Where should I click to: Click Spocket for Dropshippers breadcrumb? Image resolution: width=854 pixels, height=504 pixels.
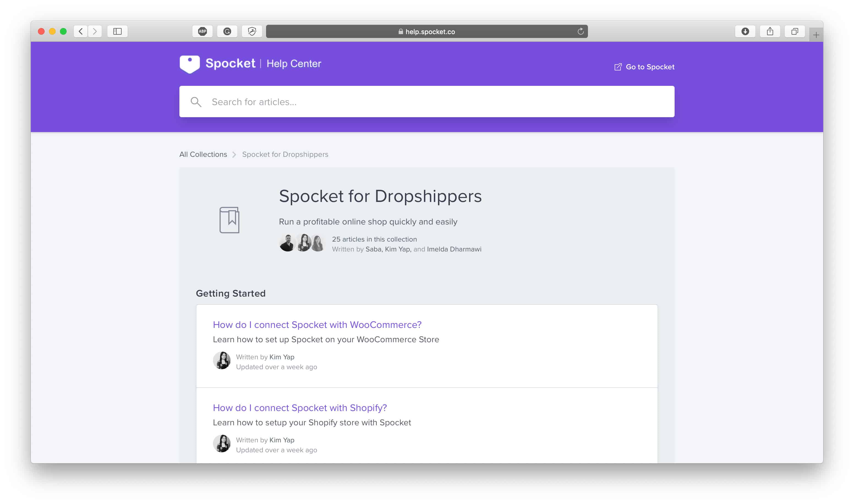coord(285,154)
